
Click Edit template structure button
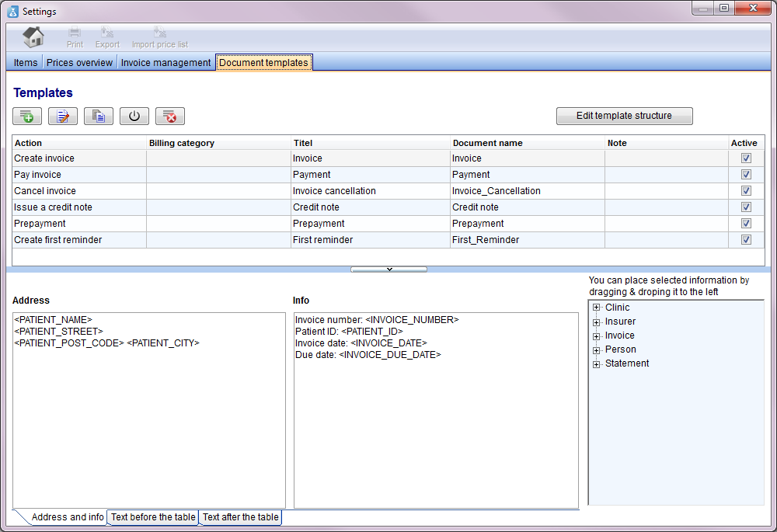(x=625, y=116)
